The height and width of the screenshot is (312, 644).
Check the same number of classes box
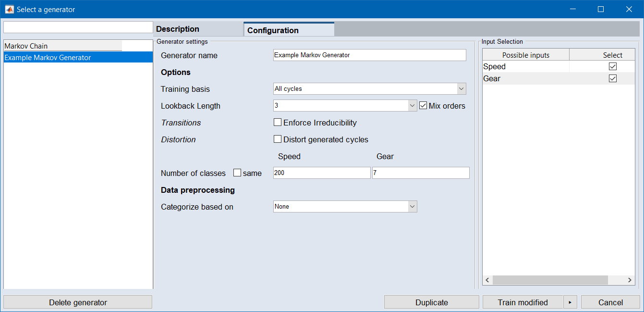(x=237, y=173)
